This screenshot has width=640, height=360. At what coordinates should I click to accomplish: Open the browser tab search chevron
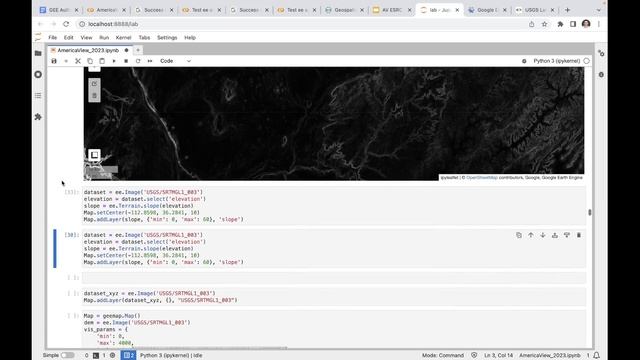[598, 10]
